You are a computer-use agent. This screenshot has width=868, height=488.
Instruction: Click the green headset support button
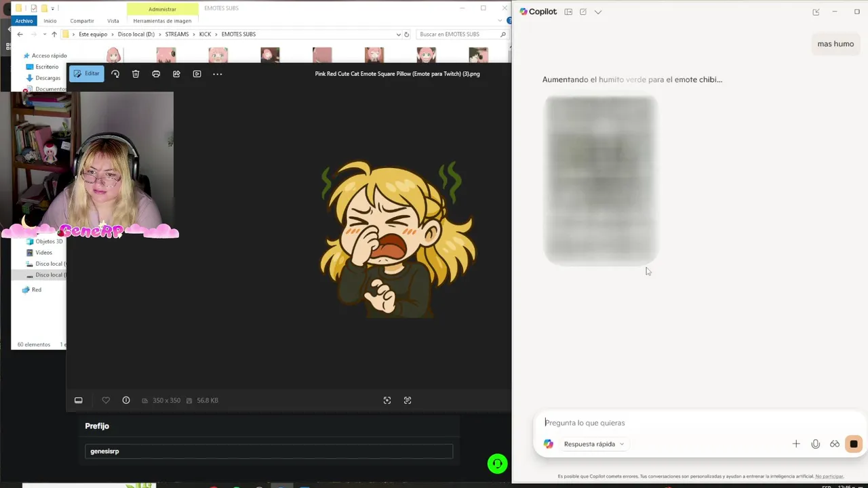497,464
